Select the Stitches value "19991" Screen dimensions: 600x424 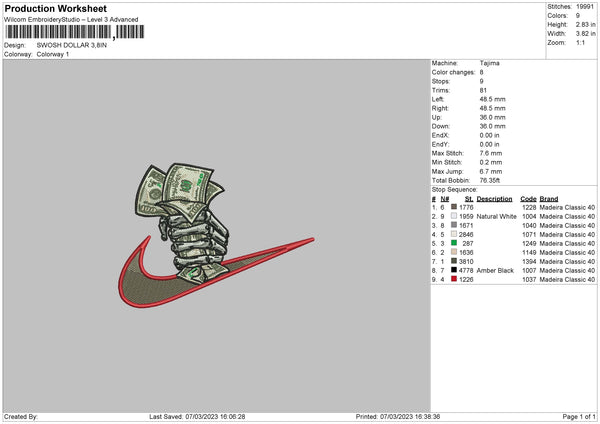585,7
